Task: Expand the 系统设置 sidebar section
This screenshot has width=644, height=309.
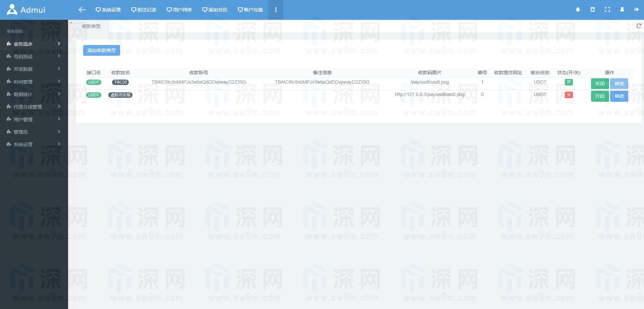Action: point(34,144)
